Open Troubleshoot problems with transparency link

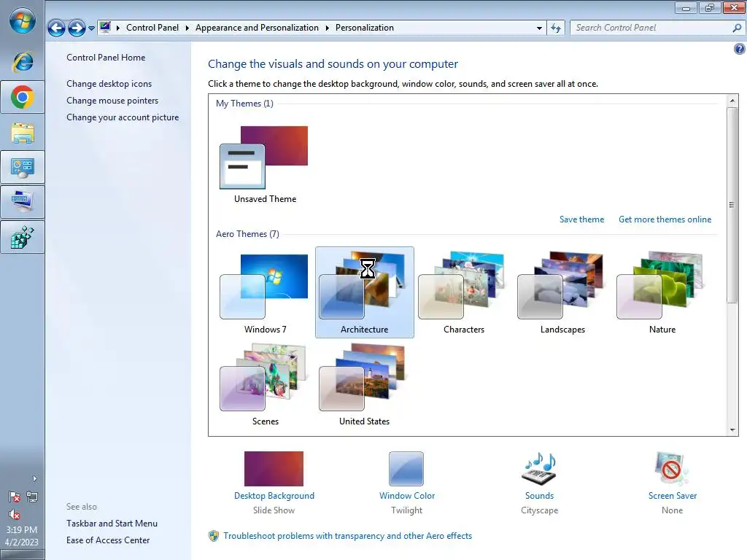348,536
